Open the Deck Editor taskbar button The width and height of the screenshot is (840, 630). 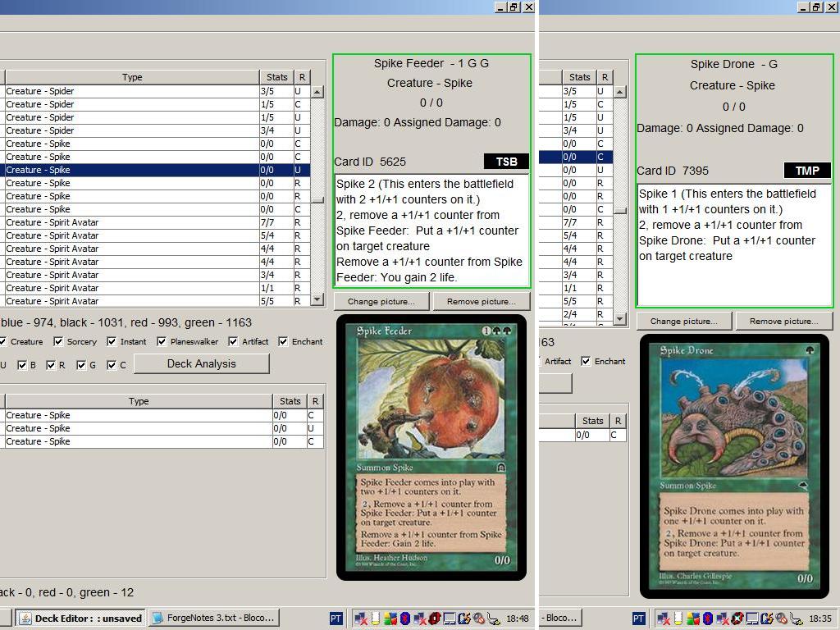[80, 618]
